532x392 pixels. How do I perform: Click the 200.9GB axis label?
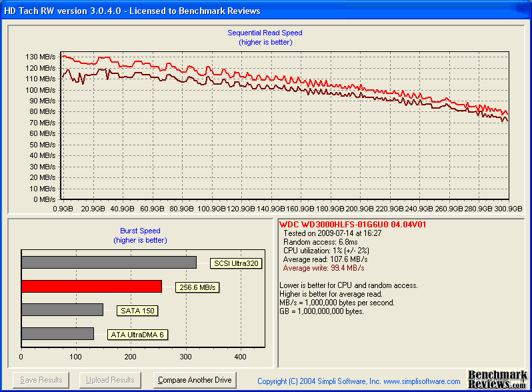pos(360,209)
